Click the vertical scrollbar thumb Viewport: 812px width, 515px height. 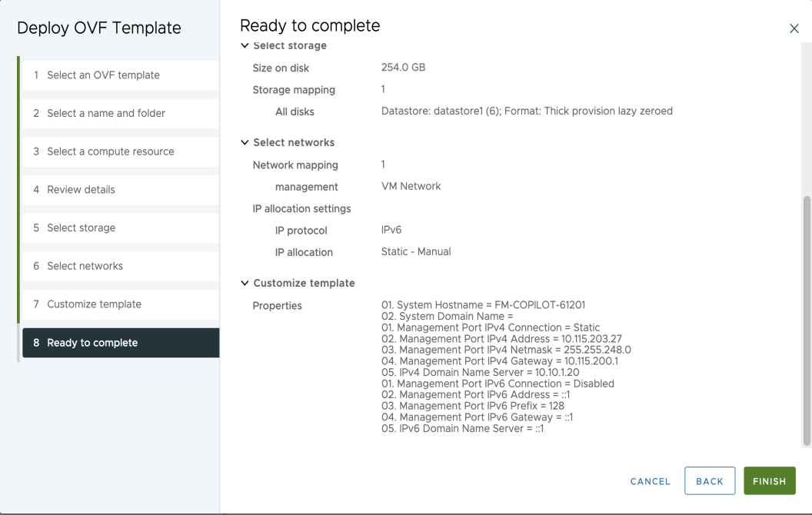[x=807, y=319]
